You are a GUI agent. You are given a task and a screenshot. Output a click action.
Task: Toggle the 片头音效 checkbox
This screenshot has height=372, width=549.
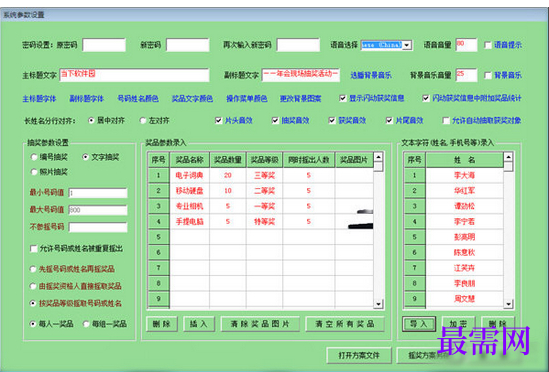[x=218, y=120]
